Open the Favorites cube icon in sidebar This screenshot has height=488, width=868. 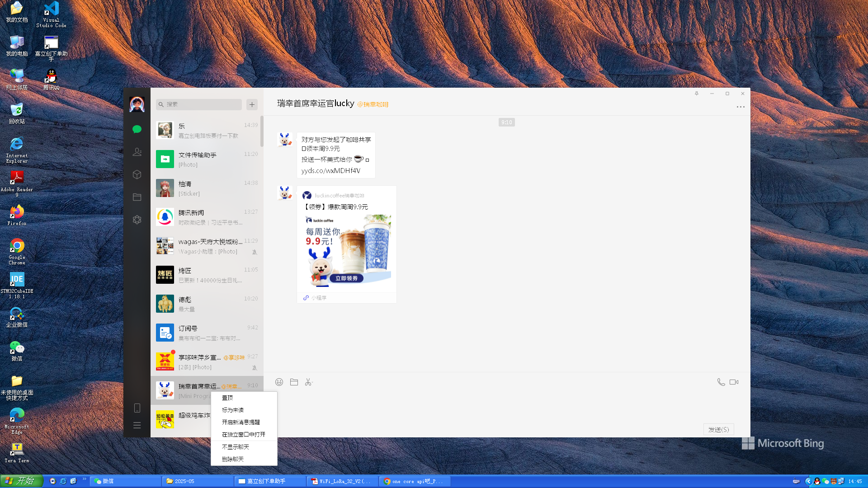pyautogui.click(x=137, y=174)
